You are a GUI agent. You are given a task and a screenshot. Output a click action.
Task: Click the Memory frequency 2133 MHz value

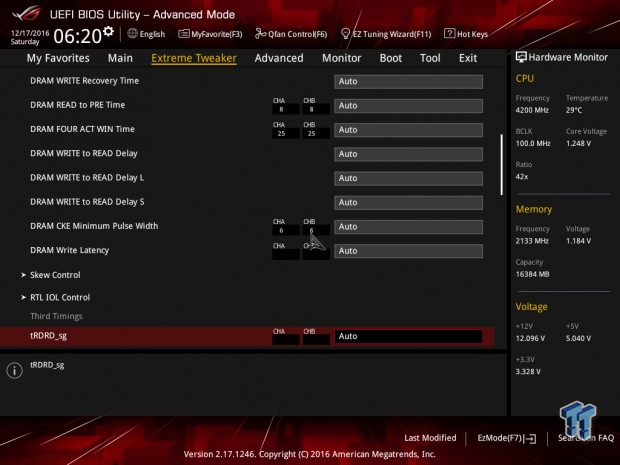[532, 241]
